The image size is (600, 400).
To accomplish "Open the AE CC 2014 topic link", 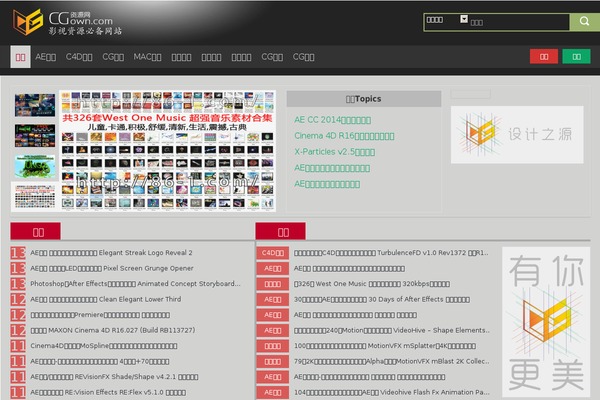I will coord(332,120).
